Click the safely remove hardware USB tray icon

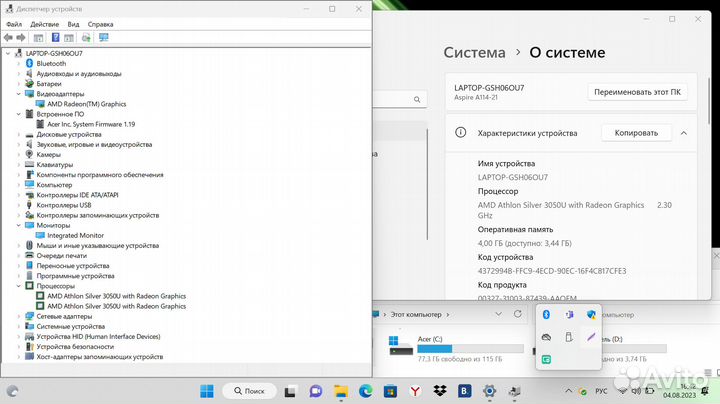coord(569,337)
